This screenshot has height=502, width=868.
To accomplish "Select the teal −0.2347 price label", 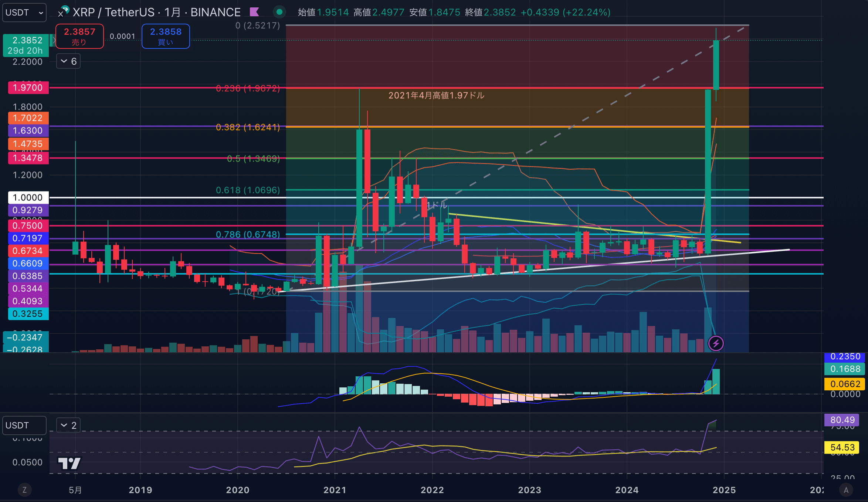I will click(x=25, y=337).
